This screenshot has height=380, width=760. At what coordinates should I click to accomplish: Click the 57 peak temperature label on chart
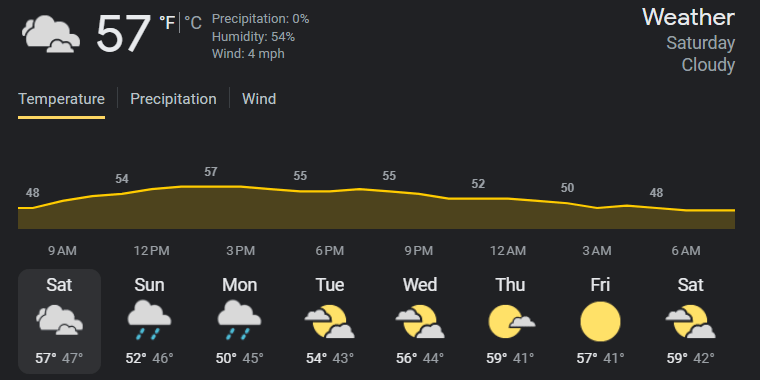click(x=210, y=172)
